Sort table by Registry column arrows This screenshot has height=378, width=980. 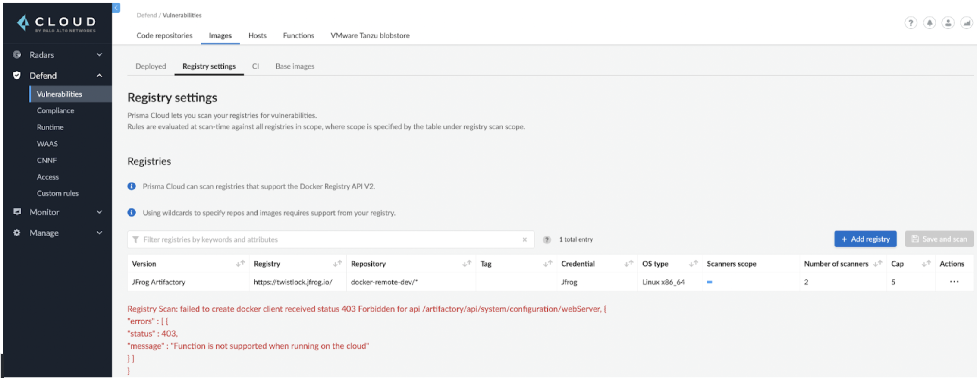[337, 263]
